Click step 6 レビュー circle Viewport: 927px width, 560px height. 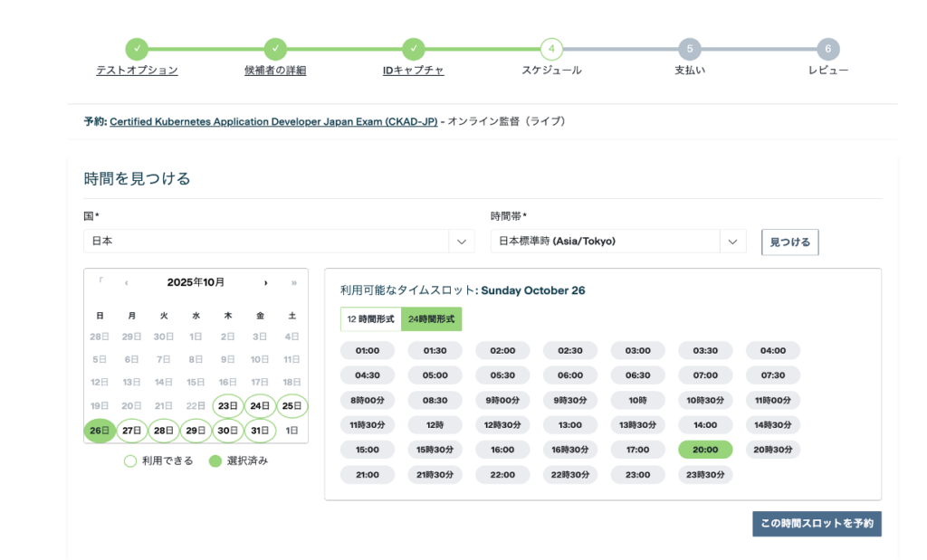click(827, 49)
